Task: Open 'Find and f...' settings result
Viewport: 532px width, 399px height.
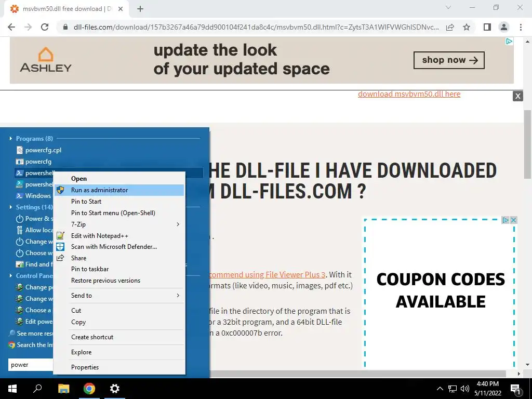Action: (34, 264)
